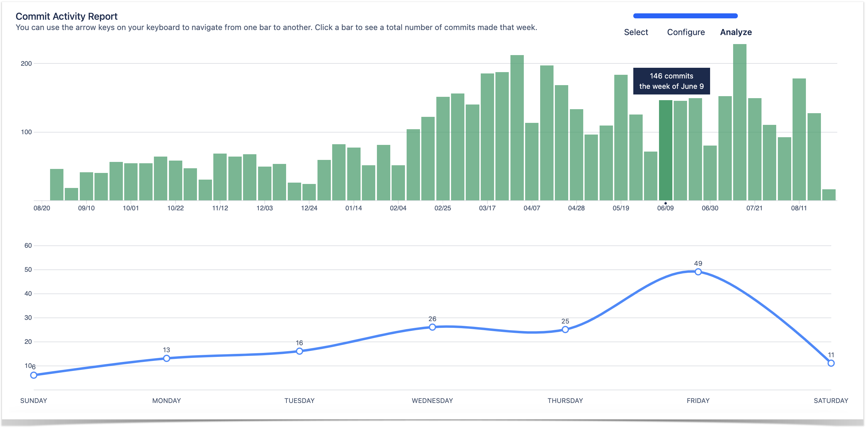Viewport: 868px width, 429px height.
Task: Click the Sunday data point labeled 6
Action: click(x=34, y=375)
